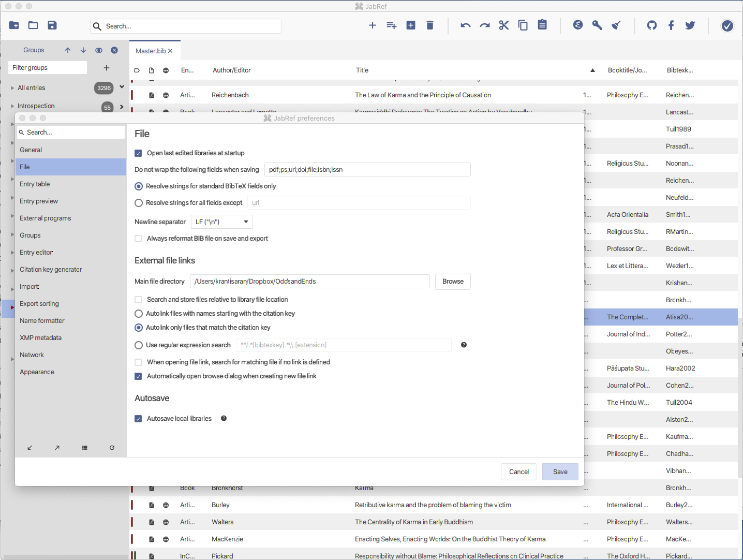743x560 pixels.
Task: Select Use regular expression search option
Action: [139, 345]
